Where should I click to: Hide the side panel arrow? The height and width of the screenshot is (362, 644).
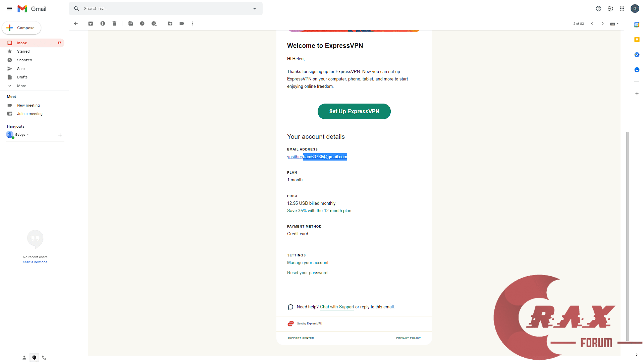tap(636, 355)
